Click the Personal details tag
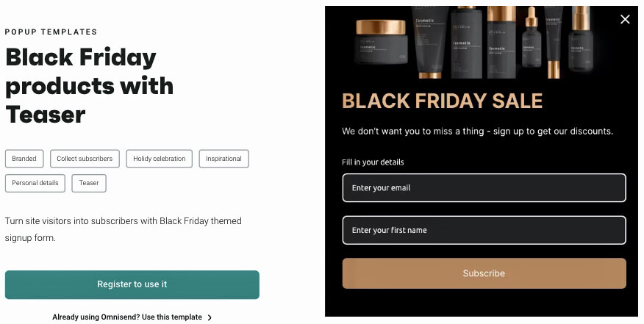Screen dimensions: 644x324 35,183
